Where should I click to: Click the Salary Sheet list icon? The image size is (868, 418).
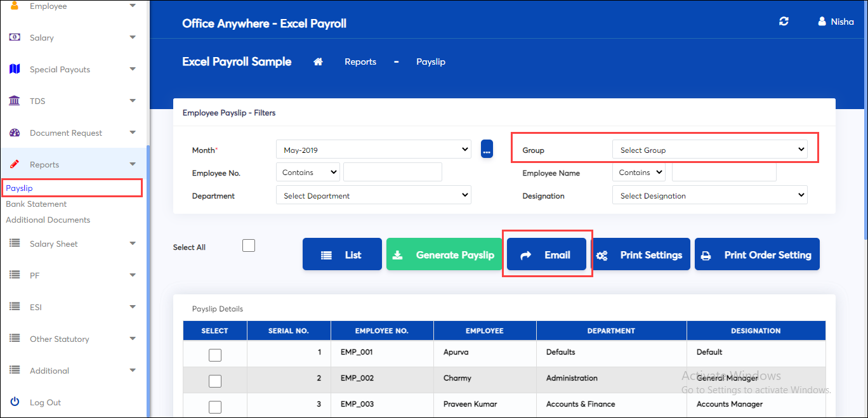point(15,244)
